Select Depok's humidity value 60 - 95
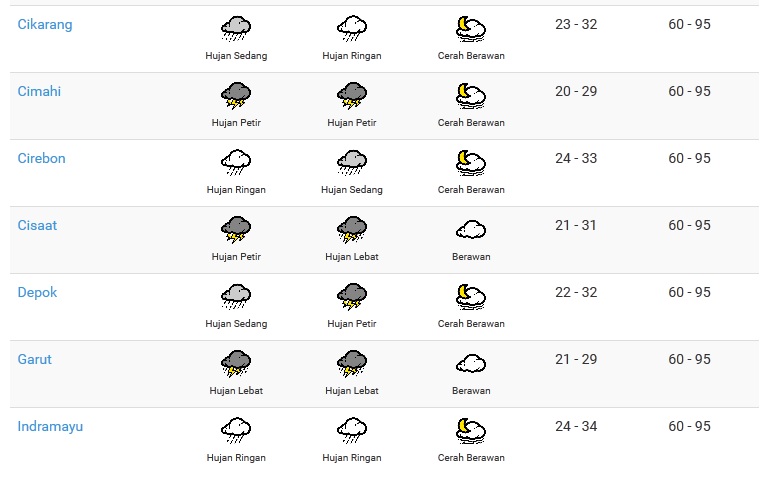This screenshot has width=768, height=480. (689, 292)
